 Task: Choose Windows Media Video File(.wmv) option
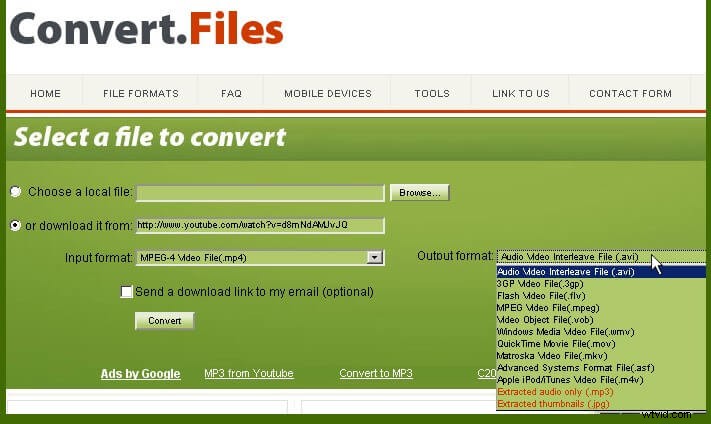[601, 331]
